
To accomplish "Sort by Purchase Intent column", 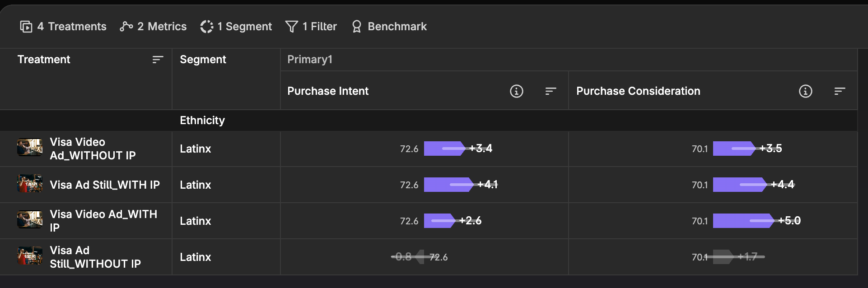I will tap(551, 91).
